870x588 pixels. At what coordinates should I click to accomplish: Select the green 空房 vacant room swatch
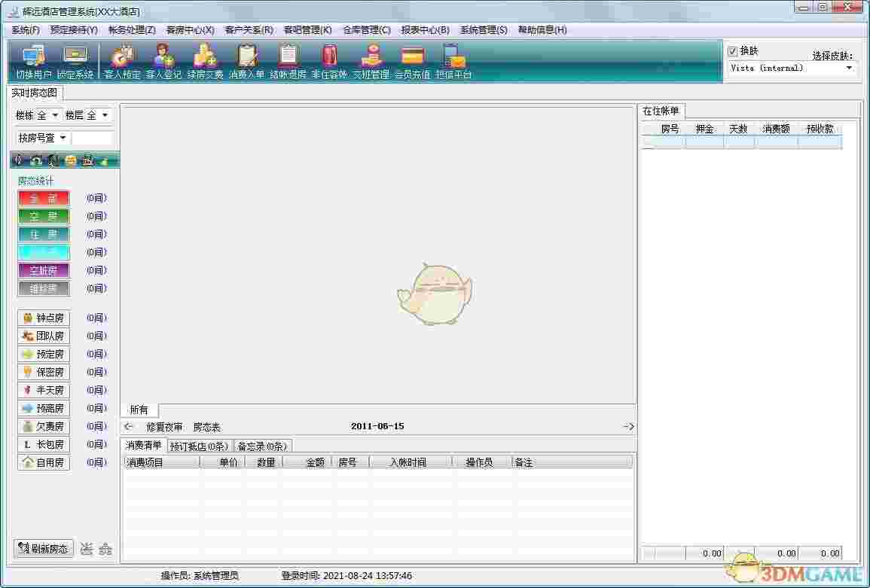[x=44, y=216]
